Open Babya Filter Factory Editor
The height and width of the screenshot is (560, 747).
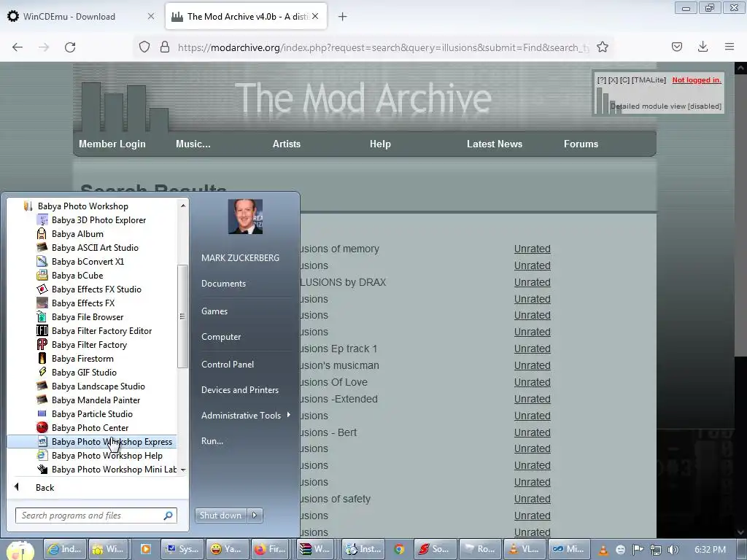94,330
